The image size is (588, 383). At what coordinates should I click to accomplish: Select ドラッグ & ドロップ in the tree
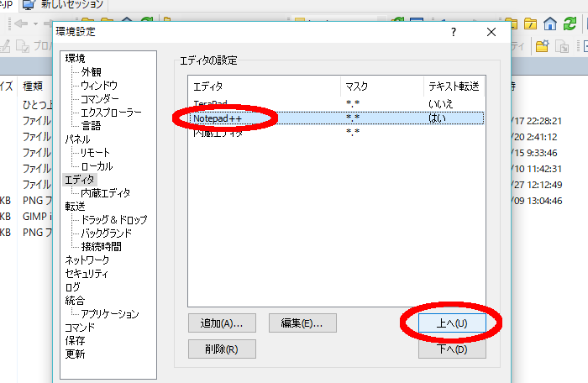point(114,220)
